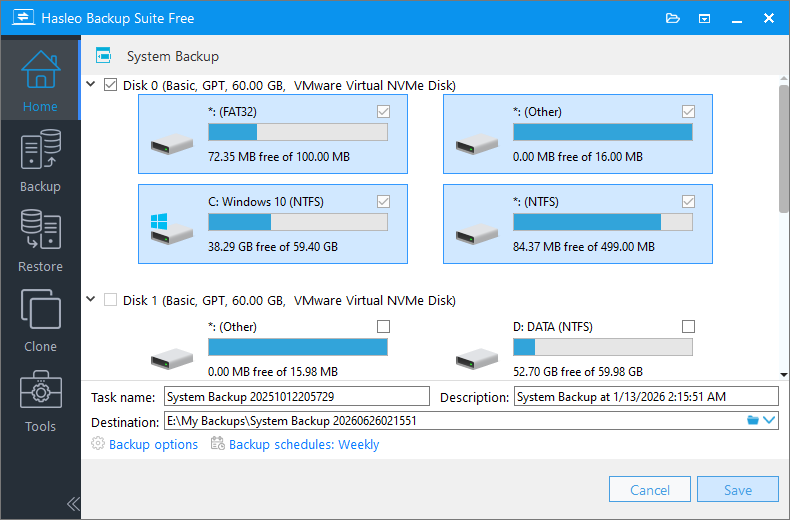Open the Home section in sidebar
790x520 pixels.
[x=40, y=80]
